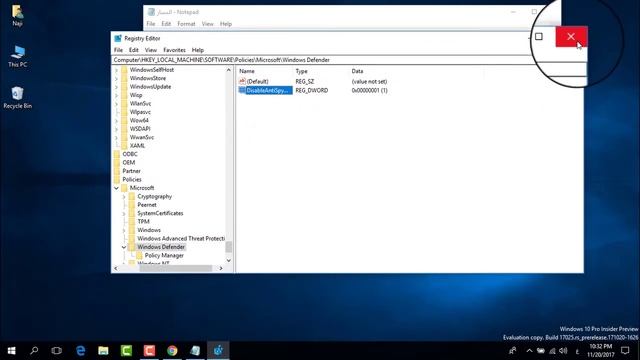Open the red Camtasia recorder taskbar icon
640x360 pixels.
tap(149, 351)
